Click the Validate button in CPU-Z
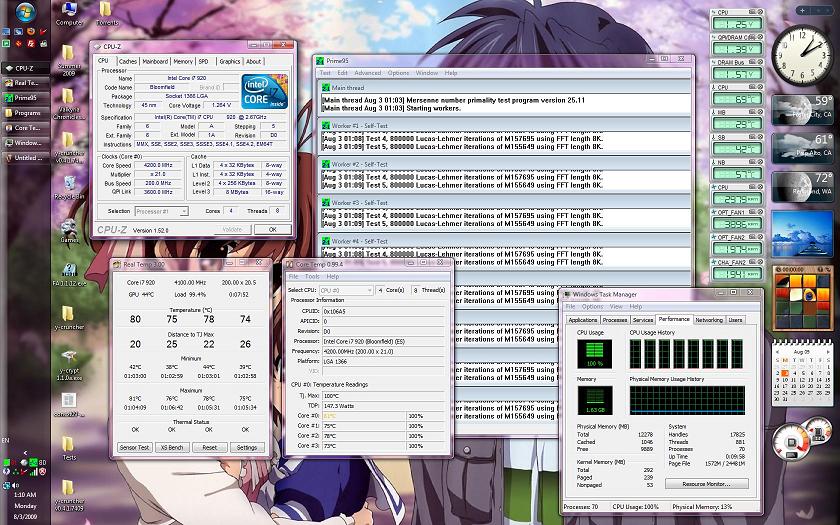Image resolution: width=840 pixels, height=525 pixels. tap(232, 229)
